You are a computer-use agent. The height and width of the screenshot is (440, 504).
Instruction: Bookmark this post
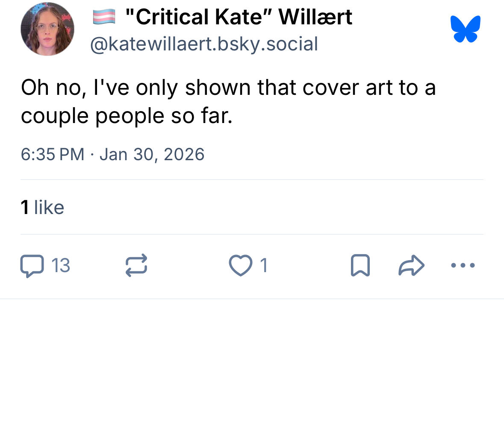[x=360, y=265]
